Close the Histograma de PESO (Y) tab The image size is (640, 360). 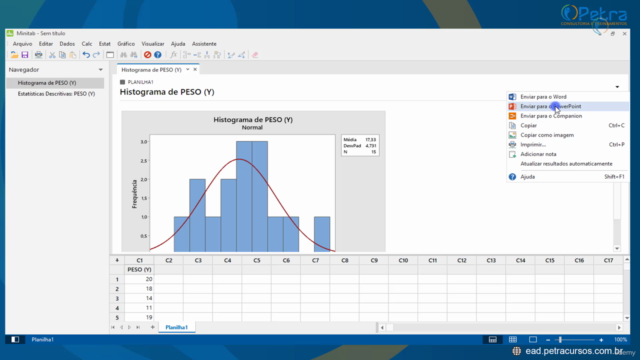click(x=195, y=69)
